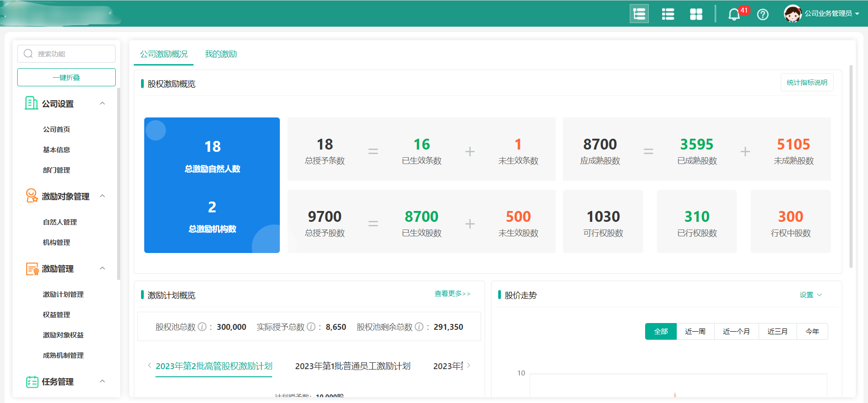Click the 任务管理 checklist icon

[32, 382]
